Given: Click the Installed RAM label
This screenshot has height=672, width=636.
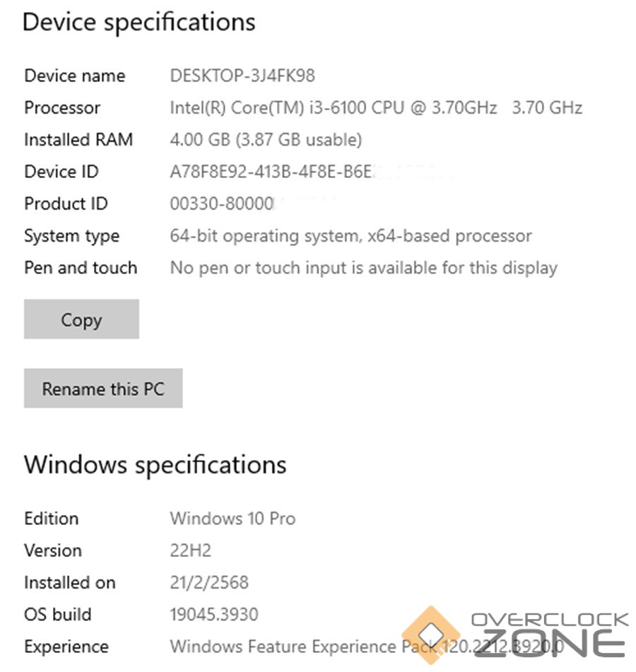Looking at the screenshot, I should pyautogui.click(x=78, y=140).
